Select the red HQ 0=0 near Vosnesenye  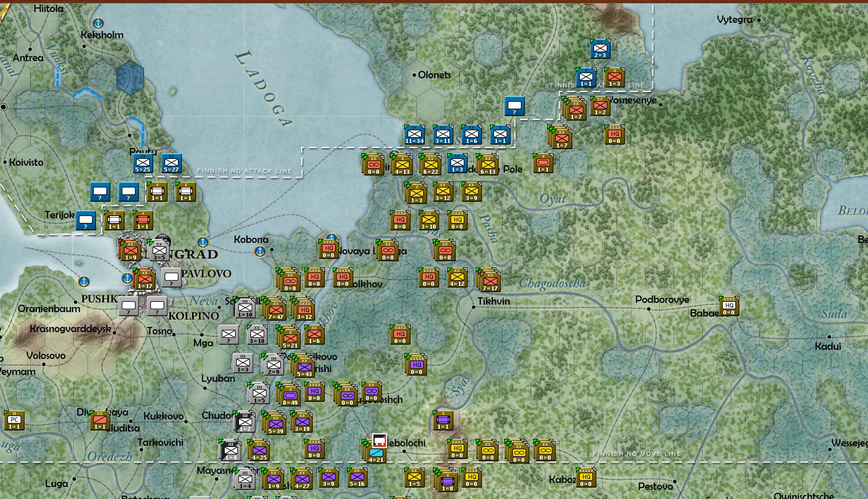615,135
